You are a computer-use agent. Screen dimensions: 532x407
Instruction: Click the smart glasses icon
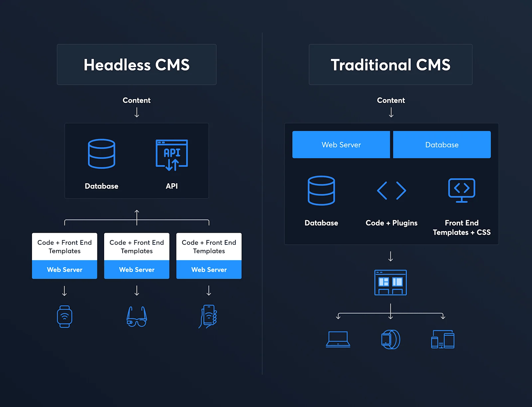coord(137,317)
